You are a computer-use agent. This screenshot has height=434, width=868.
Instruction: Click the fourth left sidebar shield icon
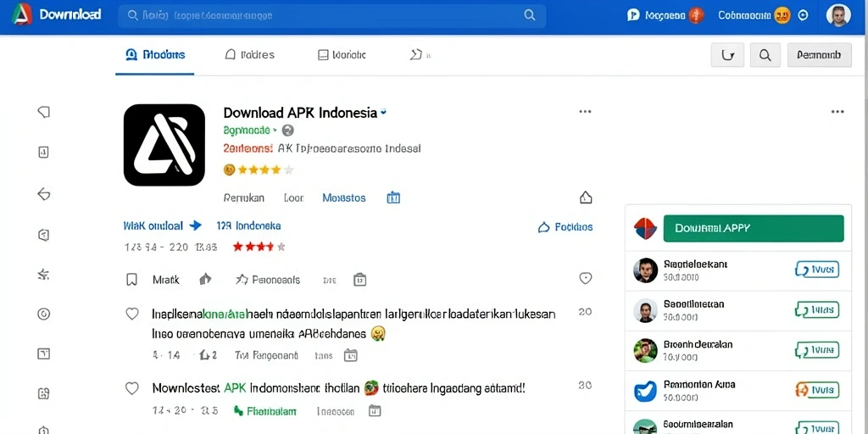pos(44,236)
